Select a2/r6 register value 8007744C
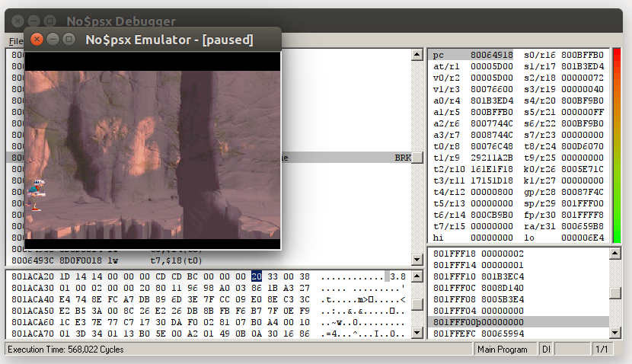 pos(492,123)
